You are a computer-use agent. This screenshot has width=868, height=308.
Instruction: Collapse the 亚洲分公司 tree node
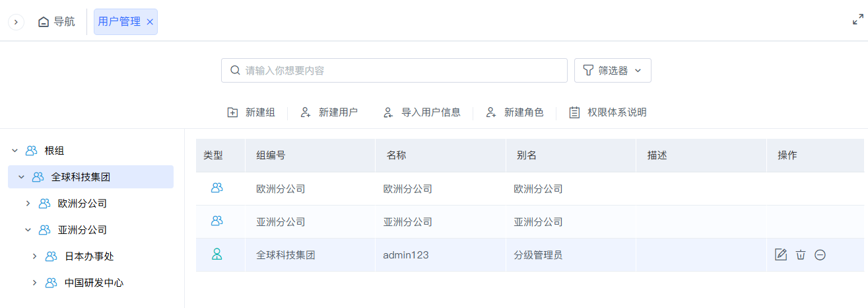coord(28,230)
